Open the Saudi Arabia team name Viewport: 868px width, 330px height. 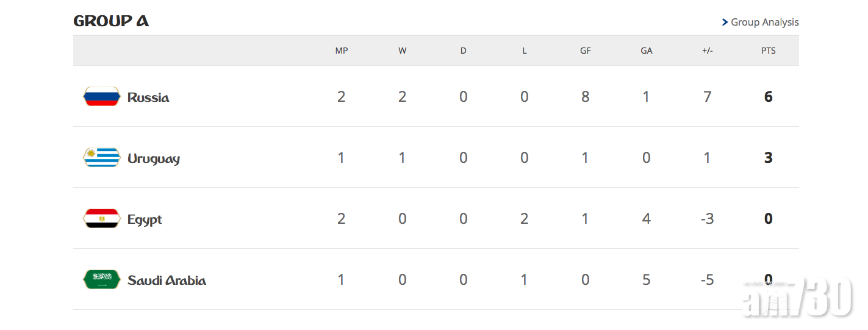pyautogui.click(x=167, y=281)
